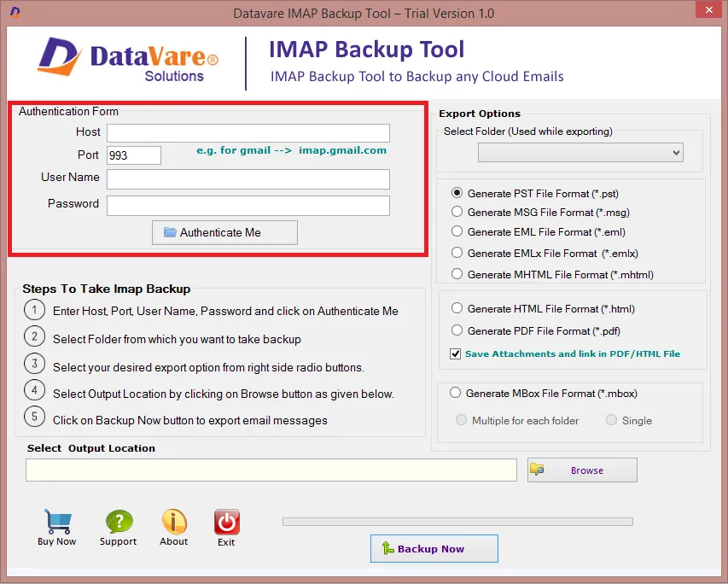Click step 4 text about Output Location

pos(224,394)
